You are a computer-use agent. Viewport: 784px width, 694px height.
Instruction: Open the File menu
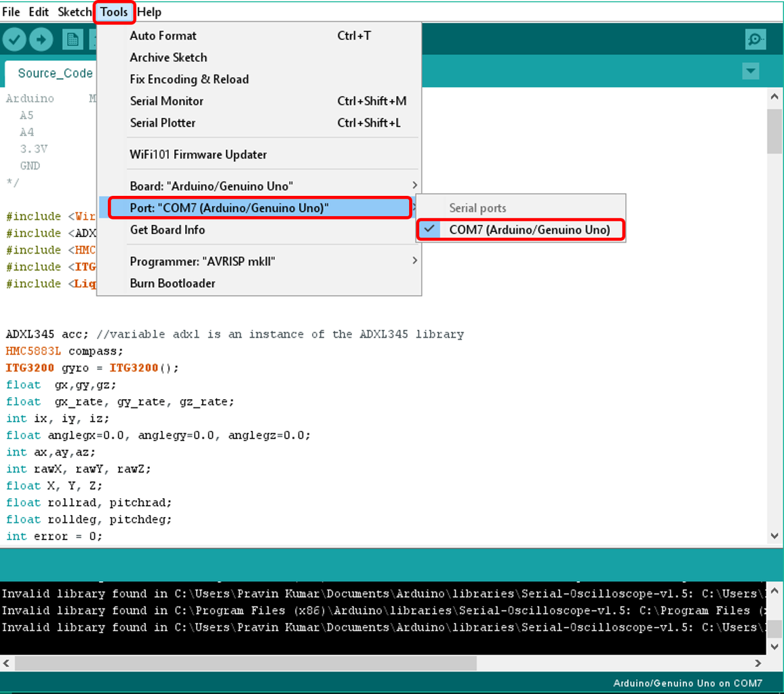[x=11, y=12]
